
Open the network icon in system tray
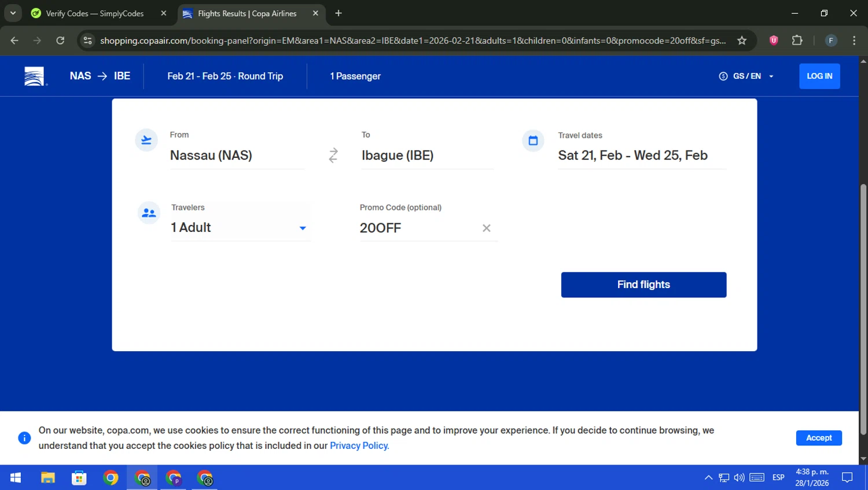(724, 478)
